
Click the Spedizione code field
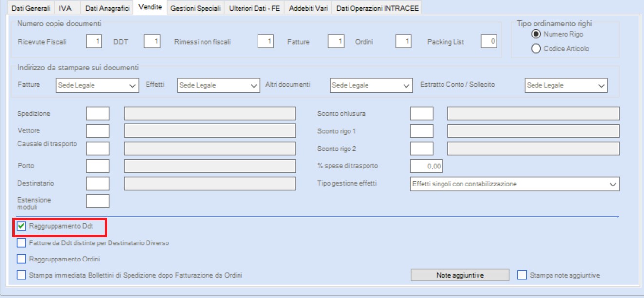[98, 113]
